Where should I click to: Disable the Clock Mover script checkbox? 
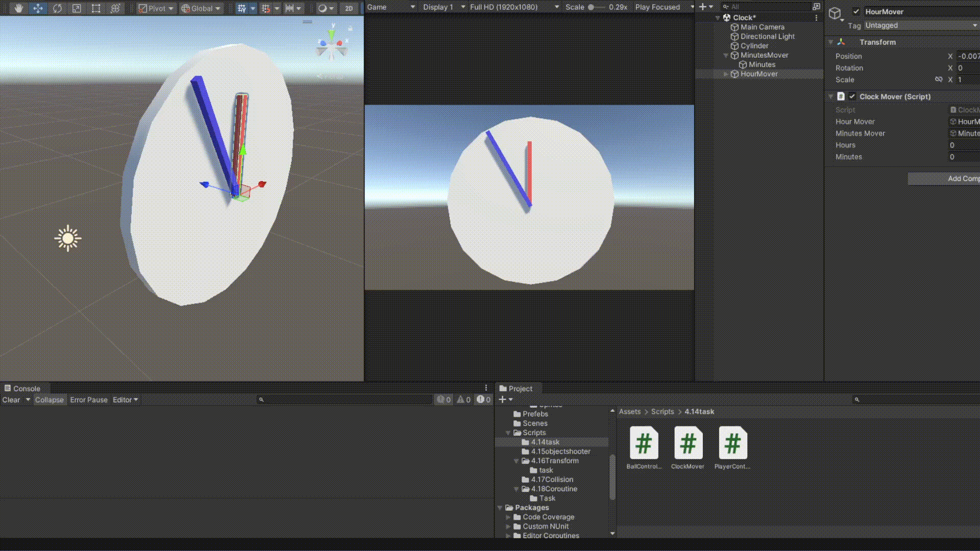852,96
